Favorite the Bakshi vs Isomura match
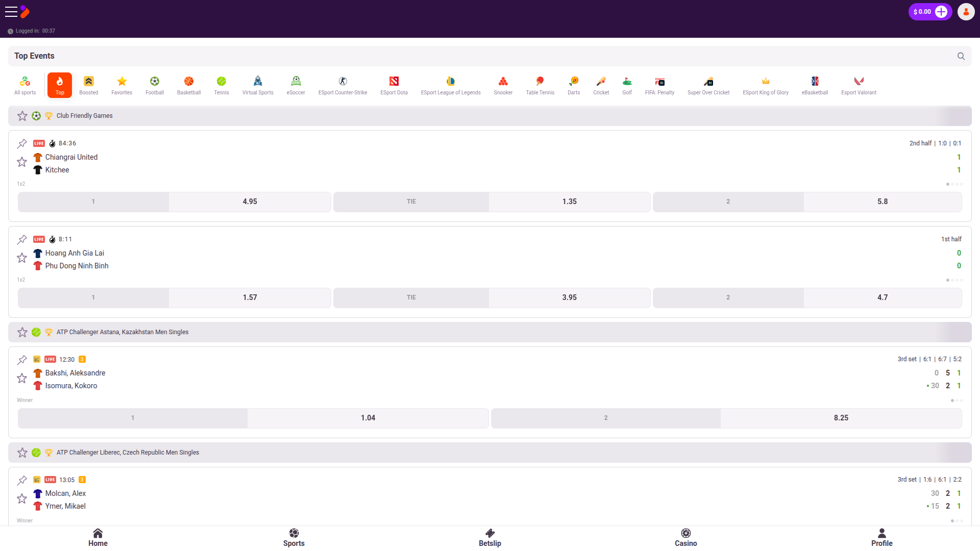Image resolution: width=980 pixels, height=551 pixels. pyautogui.click(x=22, y=379)
